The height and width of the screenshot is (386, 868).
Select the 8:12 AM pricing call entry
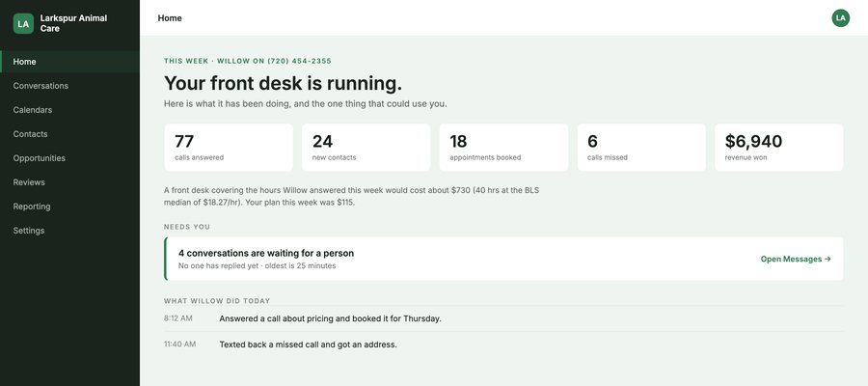pos(503,318)
